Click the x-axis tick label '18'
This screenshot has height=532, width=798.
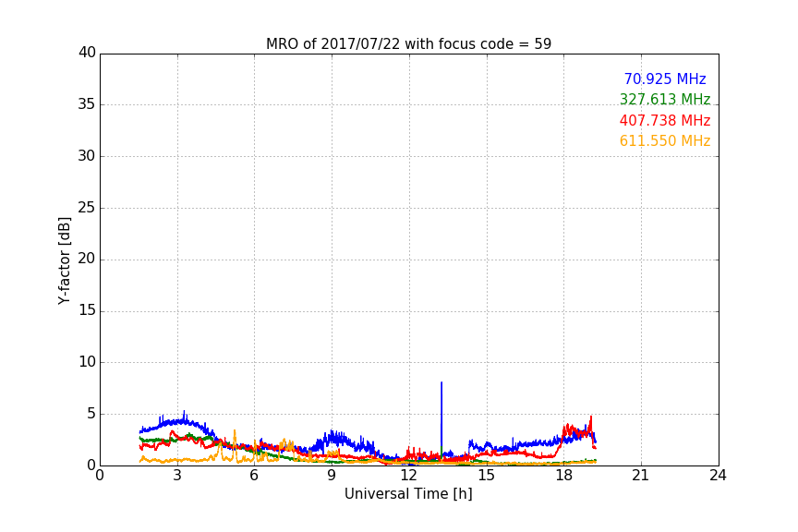point(563,476)
